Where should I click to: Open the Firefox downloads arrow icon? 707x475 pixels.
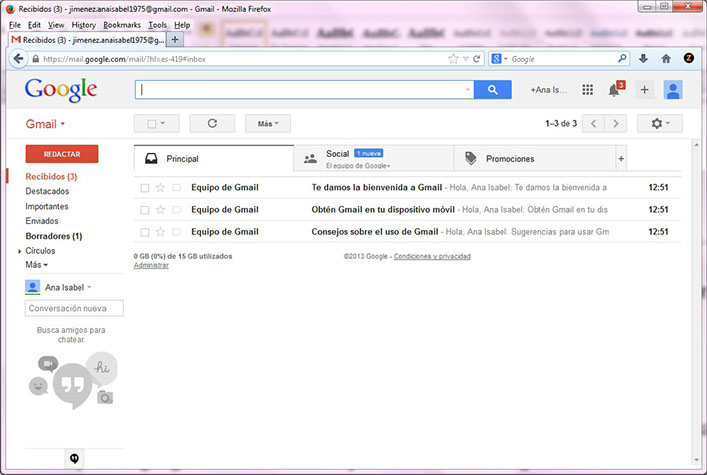point(643,58)
